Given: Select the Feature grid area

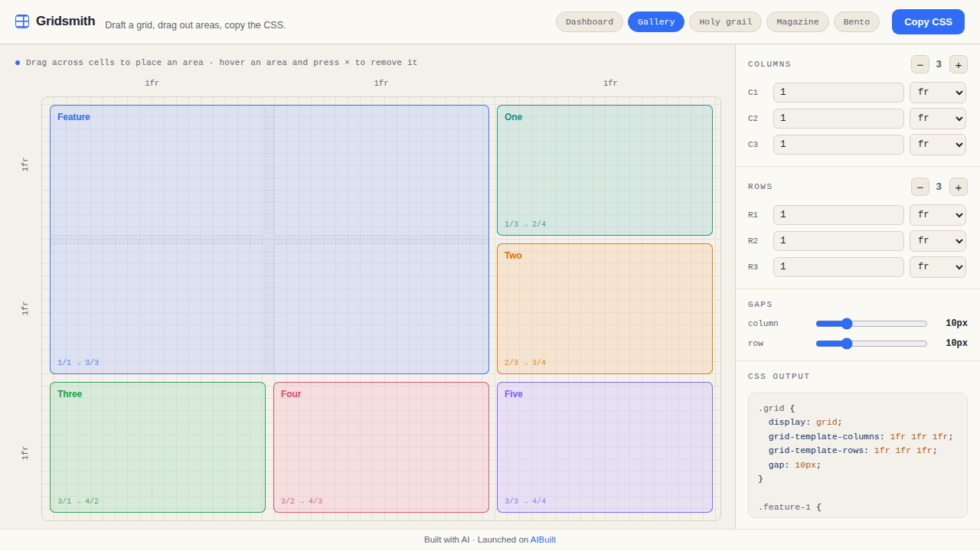Looking at the screenshot, I should pos(269,240).
